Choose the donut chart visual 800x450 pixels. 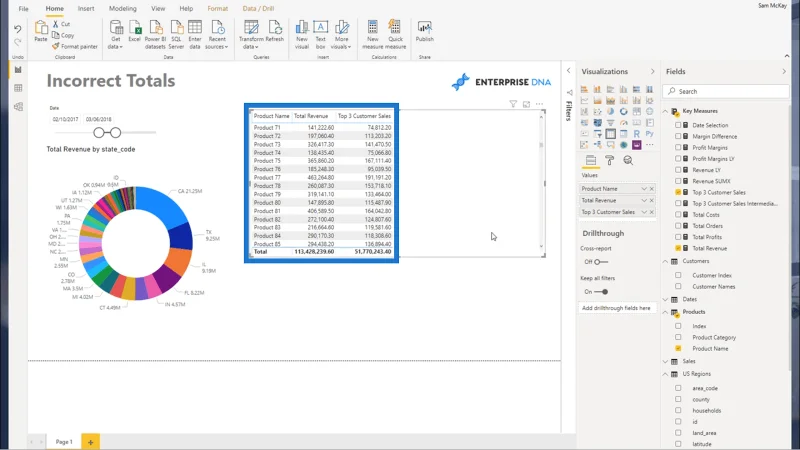623,112
